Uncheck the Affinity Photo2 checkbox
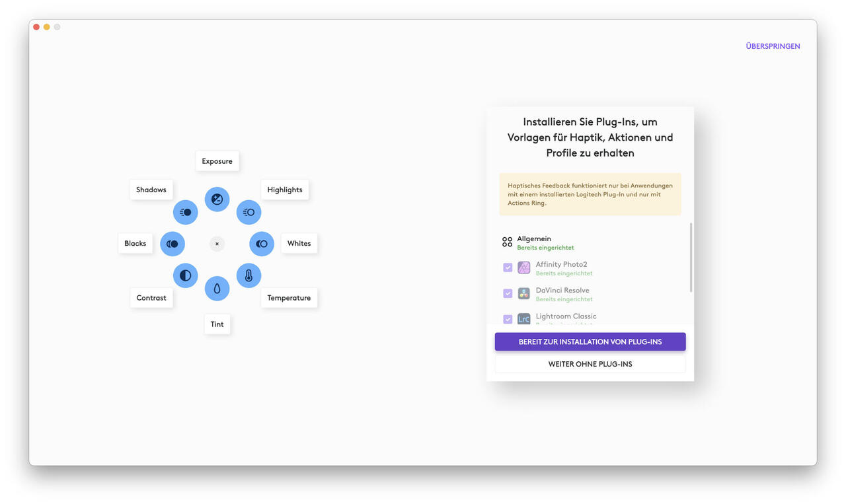Image resolution: width=846 pixels, height=504 pixels. click(x=508, y=268)
